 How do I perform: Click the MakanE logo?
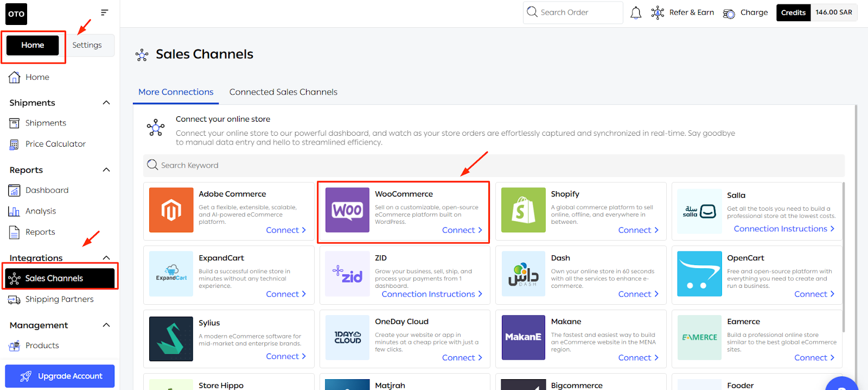[x=524, y=337]
